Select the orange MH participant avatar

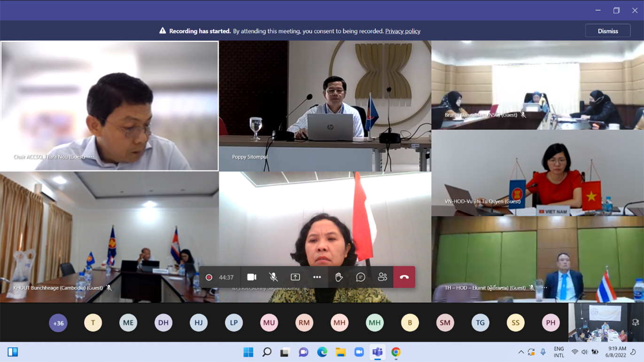(x=340, y=323)
